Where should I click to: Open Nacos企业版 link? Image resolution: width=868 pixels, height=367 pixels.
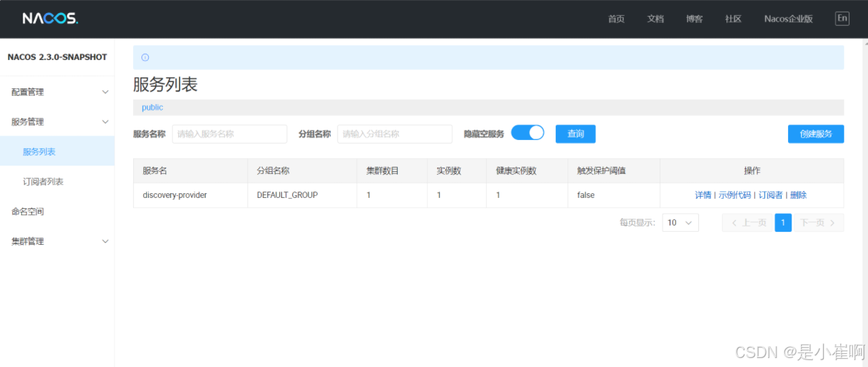788,19
